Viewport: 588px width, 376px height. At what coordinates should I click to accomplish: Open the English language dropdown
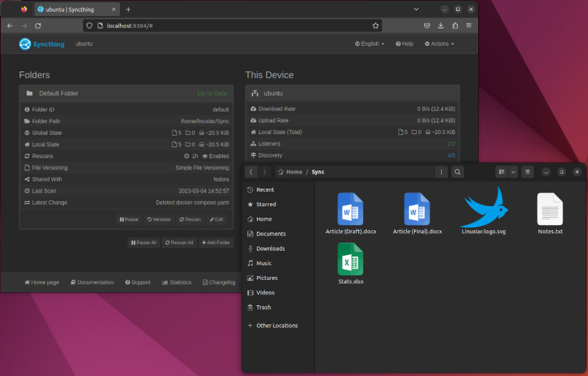click(x=370, y=44)
